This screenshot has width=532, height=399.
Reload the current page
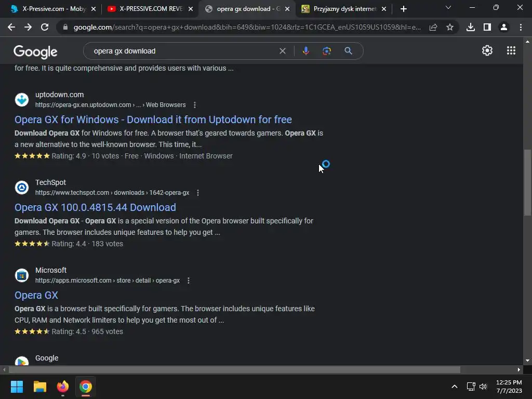45,27
